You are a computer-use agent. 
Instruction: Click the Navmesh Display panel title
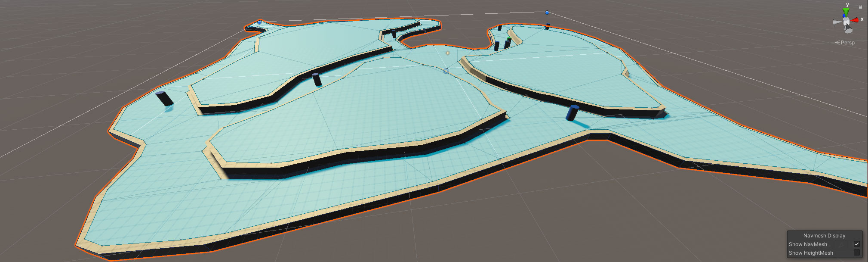pyautogui.click(x=824, y=236)
